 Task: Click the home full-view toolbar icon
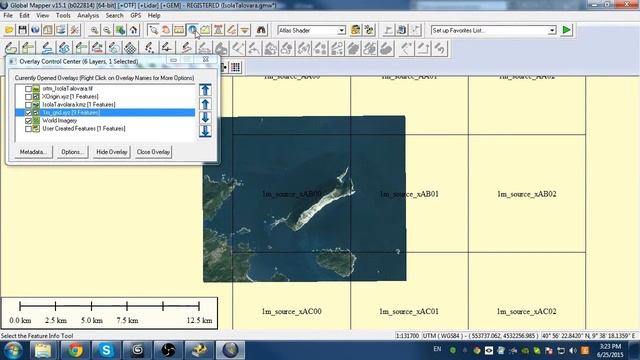click(133, 30)
